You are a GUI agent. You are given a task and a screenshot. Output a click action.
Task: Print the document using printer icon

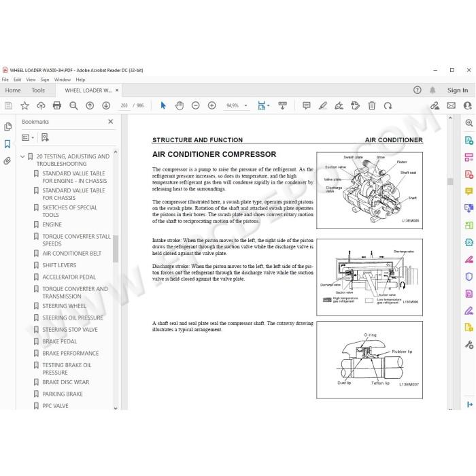[57, 105]
